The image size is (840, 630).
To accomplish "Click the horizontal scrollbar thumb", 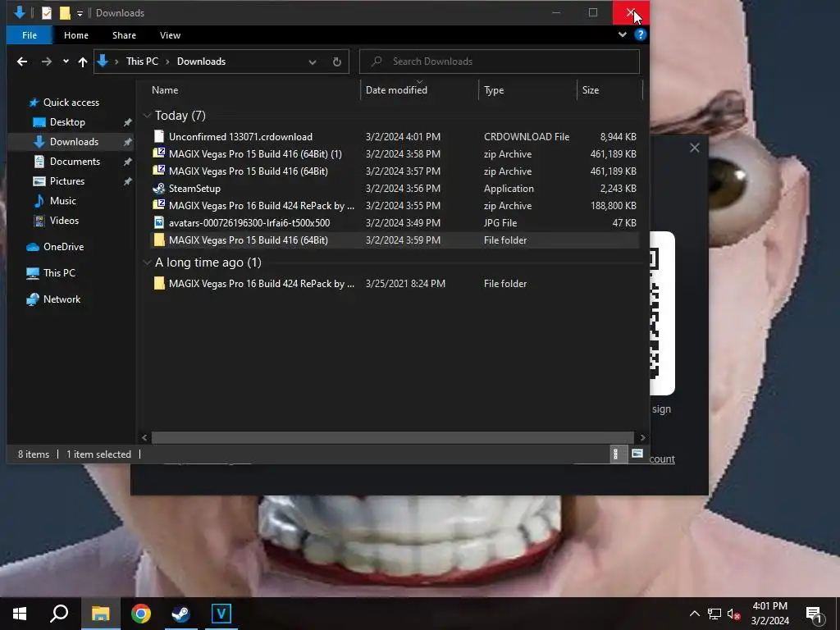I will [x=393, y=438].
